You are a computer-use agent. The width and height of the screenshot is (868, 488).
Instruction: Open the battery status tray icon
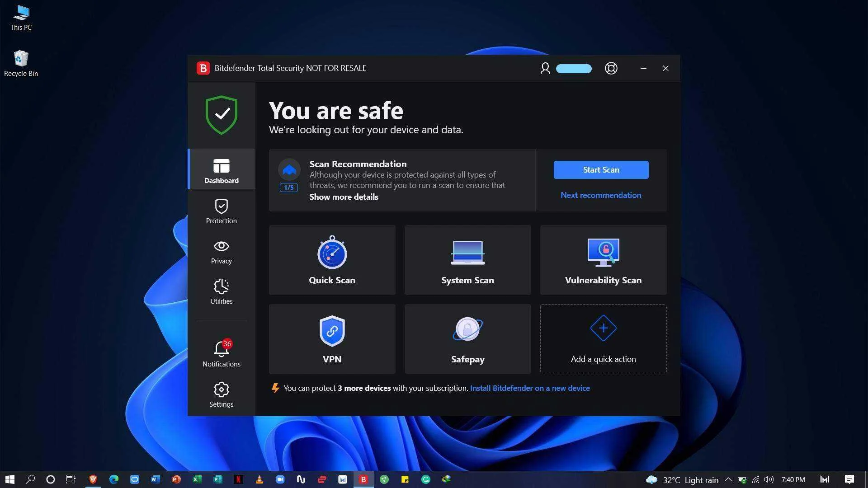(742, 479)
